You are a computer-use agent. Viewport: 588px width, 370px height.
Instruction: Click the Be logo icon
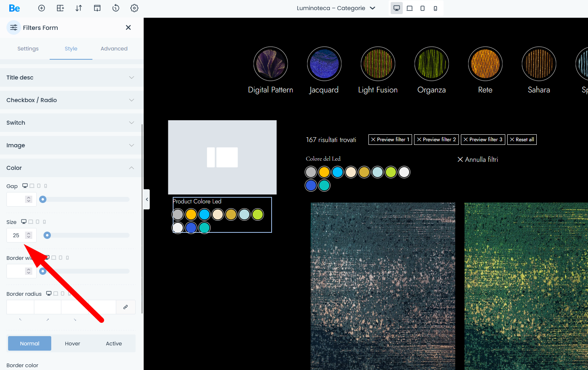[15, 8]
